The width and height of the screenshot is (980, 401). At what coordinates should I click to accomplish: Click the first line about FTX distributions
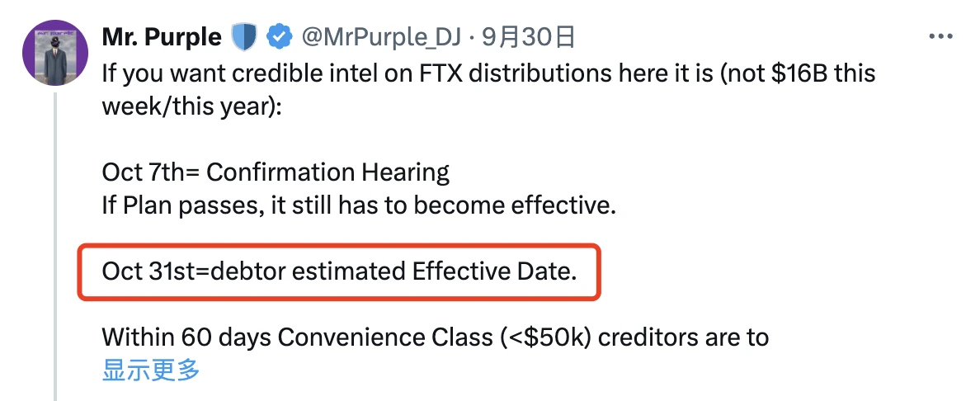488,73
